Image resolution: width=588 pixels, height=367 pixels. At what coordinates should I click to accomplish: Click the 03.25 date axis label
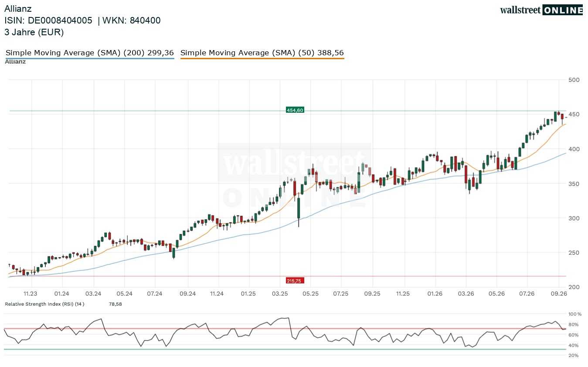click(x=279, y=294)
